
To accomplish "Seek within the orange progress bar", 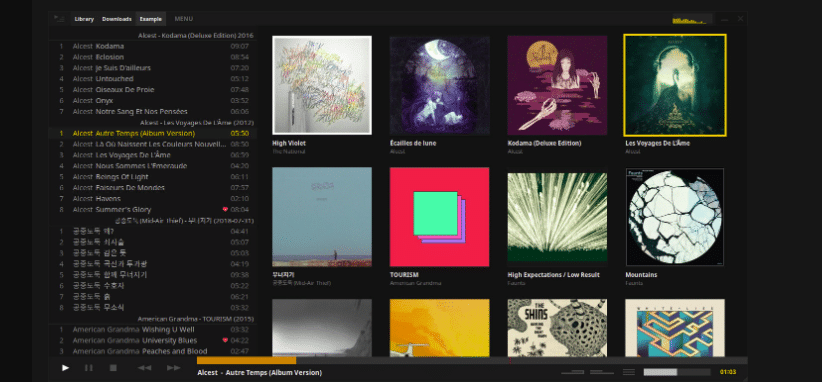I will (x=246, y=360).
